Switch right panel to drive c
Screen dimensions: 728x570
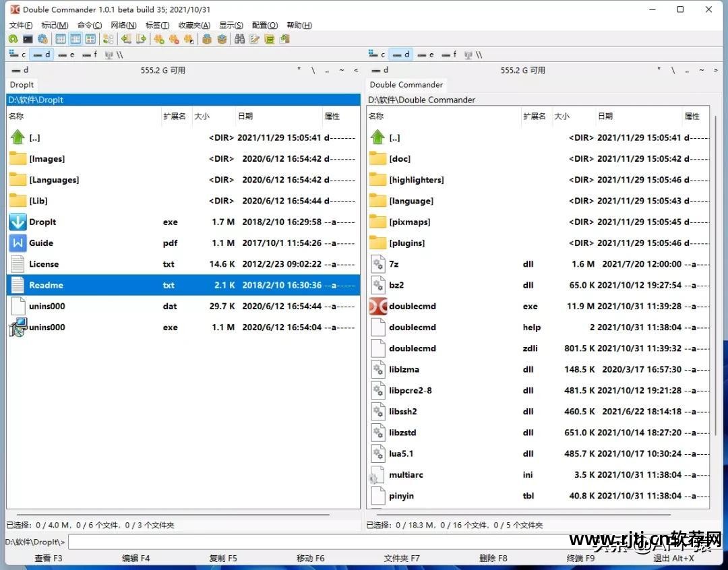(x=377, y=55)
